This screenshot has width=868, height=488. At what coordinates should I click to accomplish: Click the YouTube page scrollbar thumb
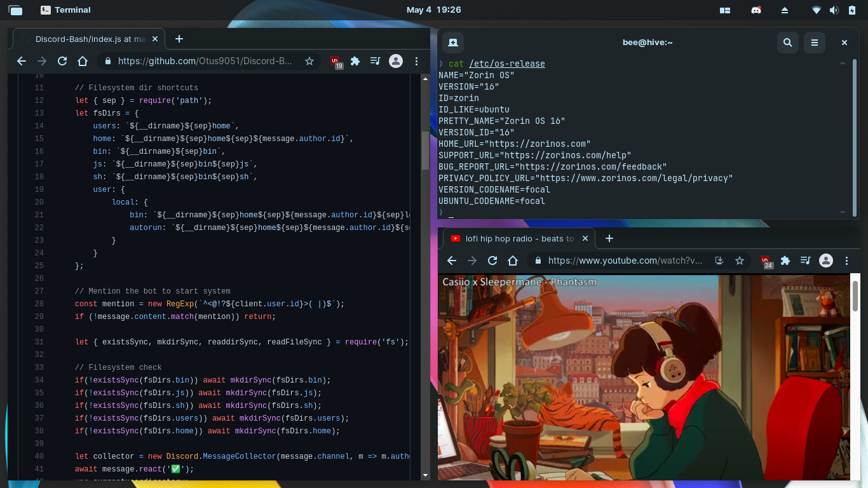coord(856,297)
